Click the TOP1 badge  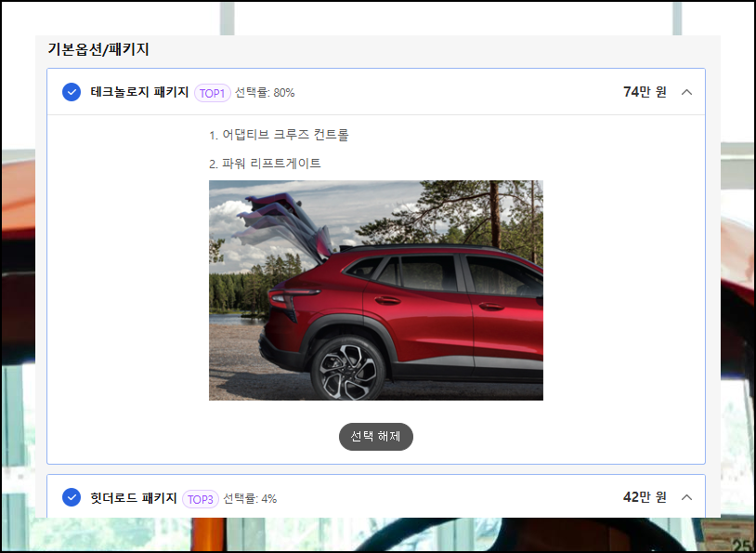[x=212, y=93]
